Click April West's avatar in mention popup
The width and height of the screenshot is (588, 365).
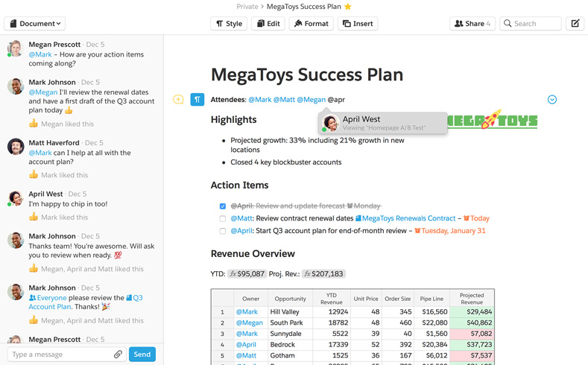point(331,123)
